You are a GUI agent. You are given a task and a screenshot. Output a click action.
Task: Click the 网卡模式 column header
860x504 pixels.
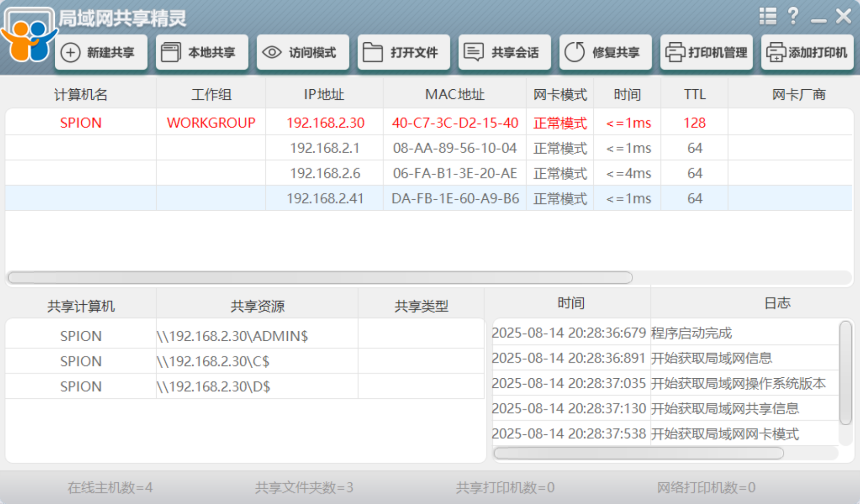tap(560, 95)
